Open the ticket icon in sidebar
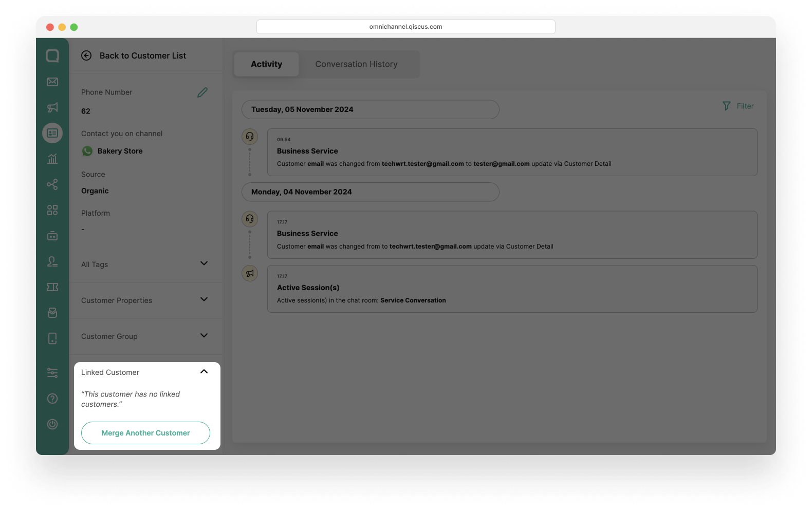This screenshot has width=812, height=511. (x=52, y=287)
